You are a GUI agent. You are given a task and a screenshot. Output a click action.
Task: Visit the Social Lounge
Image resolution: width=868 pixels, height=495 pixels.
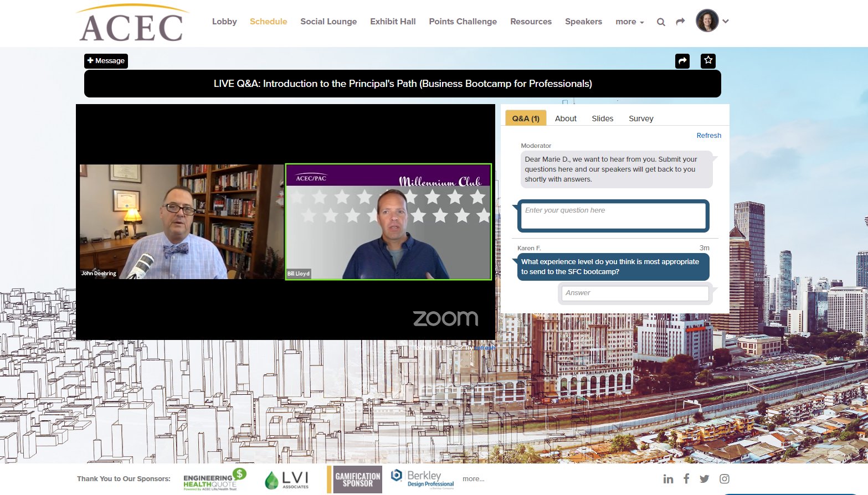pos(328,22)
